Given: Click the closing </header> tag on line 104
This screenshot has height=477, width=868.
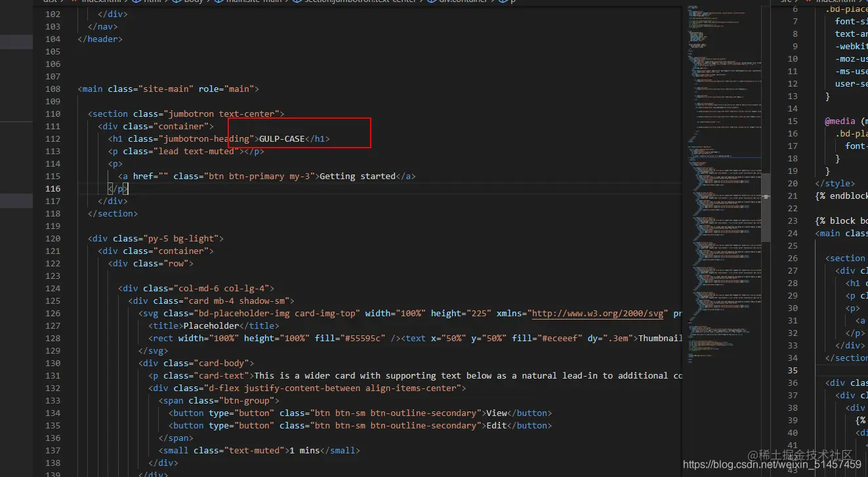Looking at the screenshot, I should 100,39.
